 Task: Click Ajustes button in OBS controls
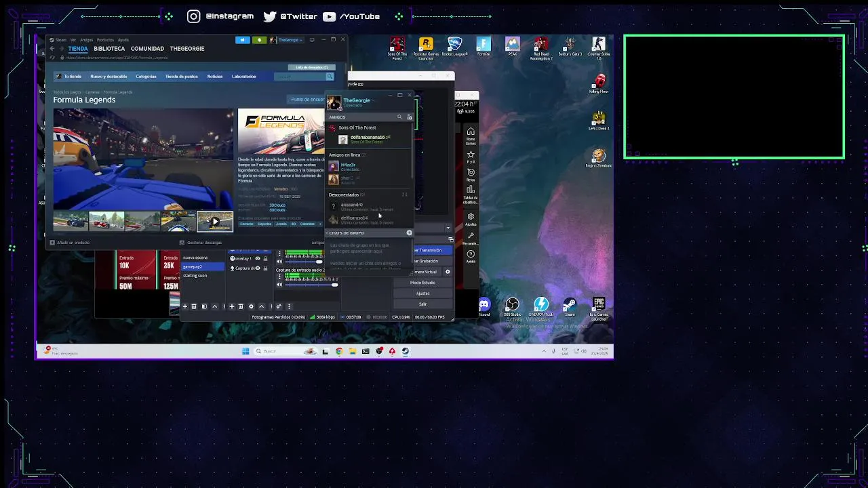point(422,293)
